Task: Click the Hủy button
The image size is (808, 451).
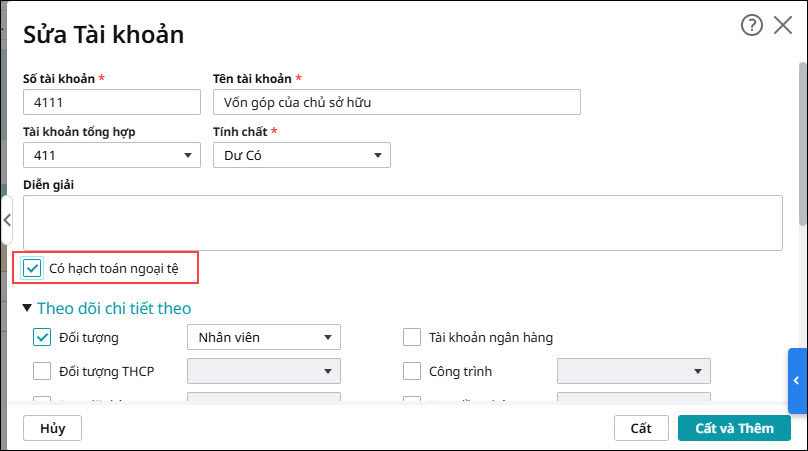Action: point(52,428)
